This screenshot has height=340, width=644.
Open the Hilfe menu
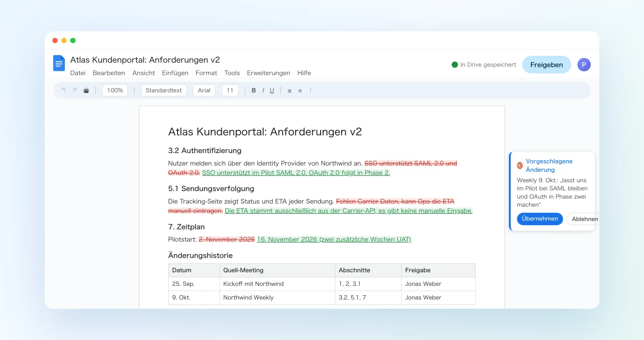[x=304, y=73]
